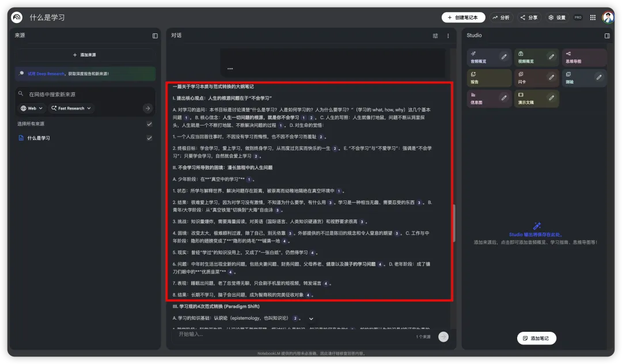Screen dimensions: 622x364
Task: Open Google apps grid icon
Action: coord(593,17)
